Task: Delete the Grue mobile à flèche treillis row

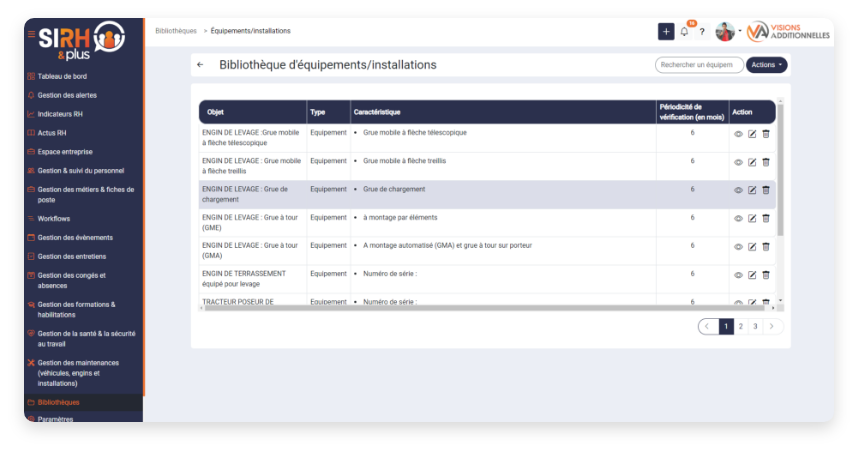Action: (x=766, y=162)
